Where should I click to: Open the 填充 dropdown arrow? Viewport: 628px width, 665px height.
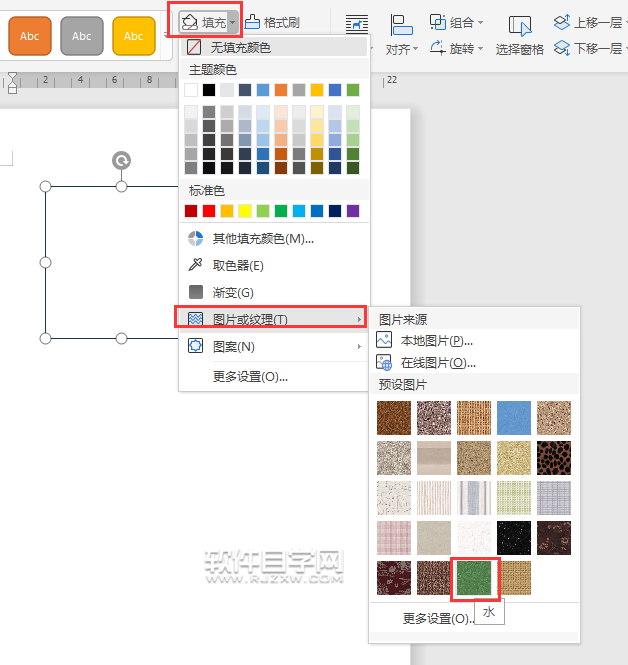[x=232, y=22]
